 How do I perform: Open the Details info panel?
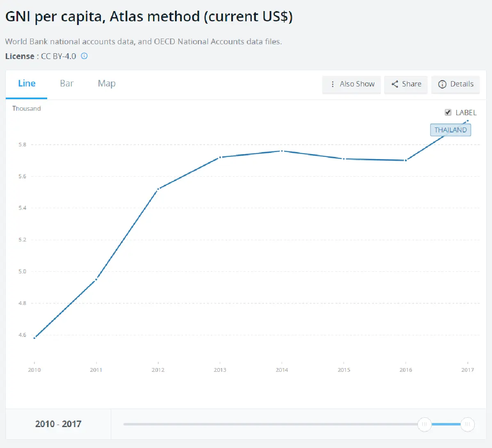pyautogui.click(x=456, y=84)
